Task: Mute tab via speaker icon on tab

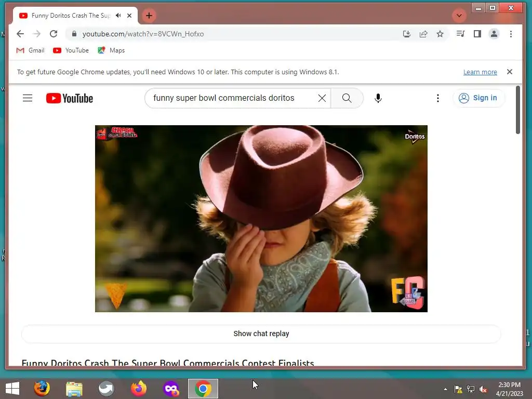Action: tap(118, 16)
